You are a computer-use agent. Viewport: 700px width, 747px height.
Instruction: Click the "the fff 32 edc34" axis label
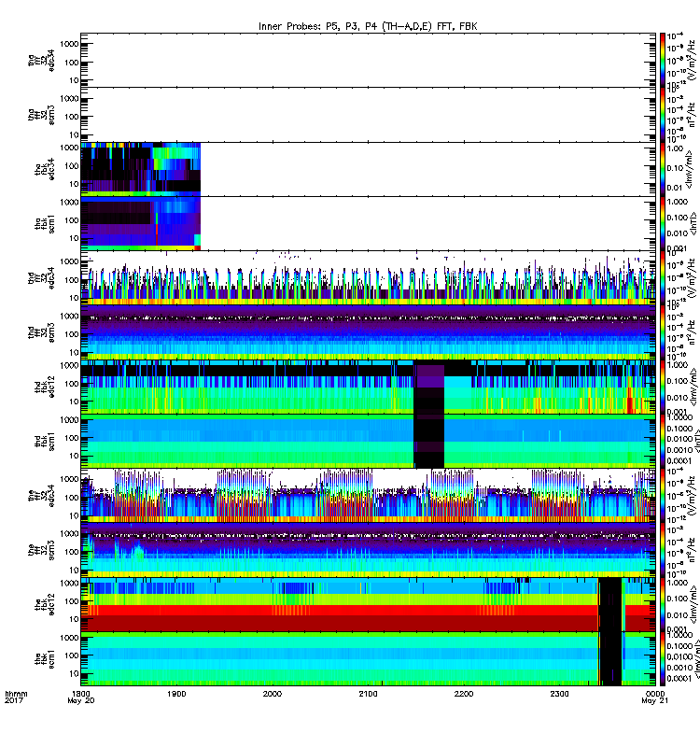(x=41, y=496)
